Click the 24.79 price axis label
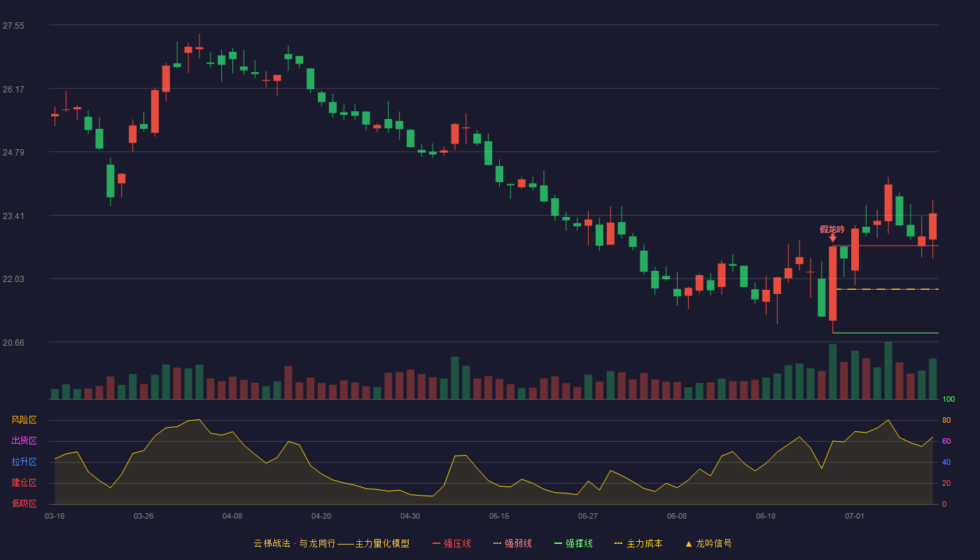 click(x=13, y=153)
